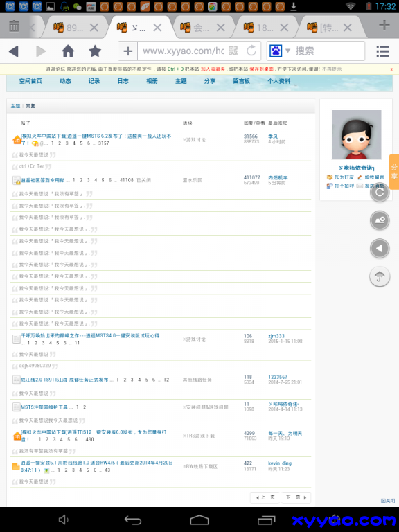Tap floating umbrella circle button
This screenshot has height=532, width=399.
coord(380,277)
